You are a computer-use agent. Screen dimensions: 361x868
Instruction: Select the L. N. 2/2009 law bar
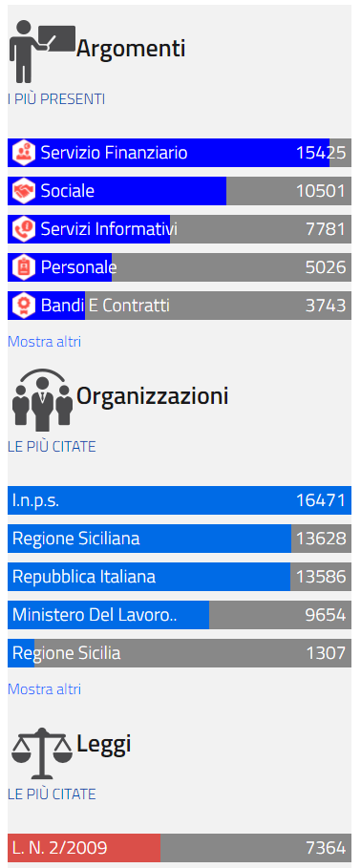[x=180, y=848]
